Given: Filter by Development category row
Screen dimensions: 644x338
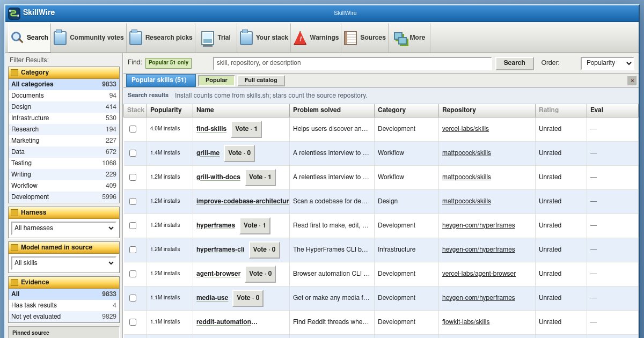Looking at the screenshot, I should 64,197.
